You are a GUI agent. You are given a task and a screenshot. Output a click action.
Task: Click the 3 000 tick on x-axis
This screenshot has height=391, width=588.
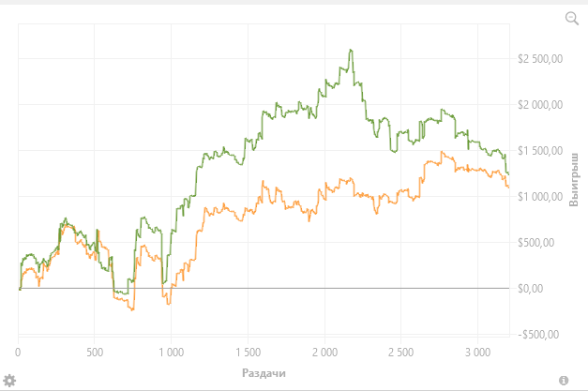coord(477,353)
